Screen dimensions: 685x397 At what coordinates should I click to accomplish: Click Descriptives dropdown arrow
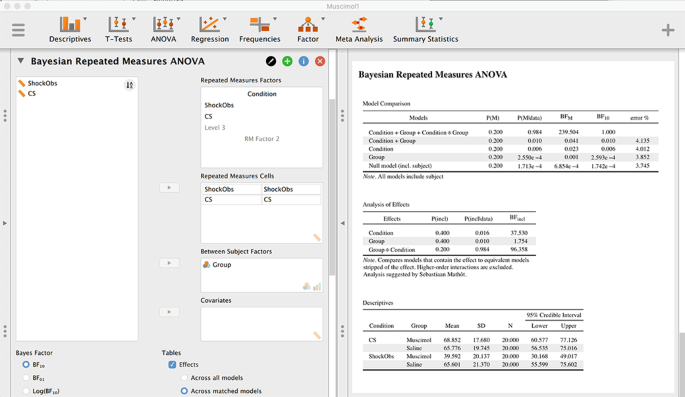point(85,19)
